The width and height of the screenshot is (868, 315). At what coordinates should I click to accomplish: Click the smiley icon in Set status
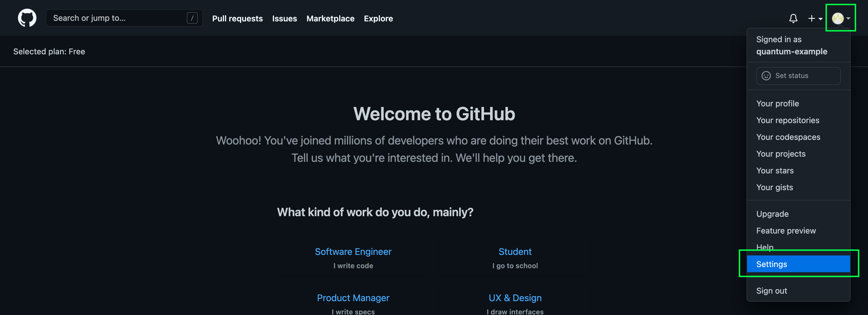click(766, 75)
